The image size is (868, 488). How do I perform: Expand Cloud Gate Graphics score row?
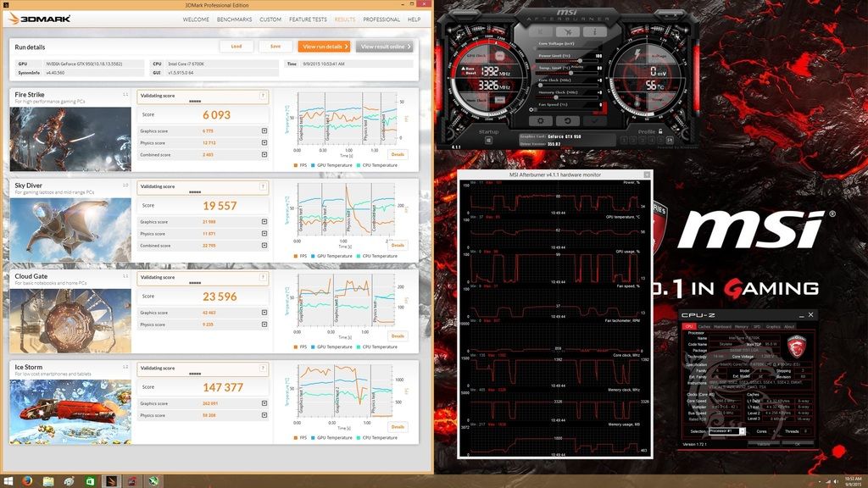[264, 313]
